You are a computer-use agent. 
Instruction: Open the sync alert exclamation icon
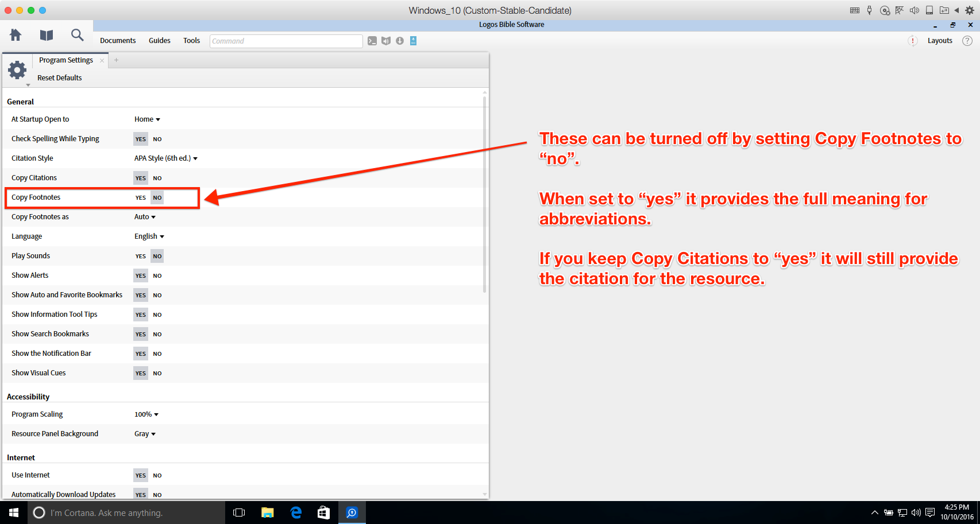(x=913, y=41)
